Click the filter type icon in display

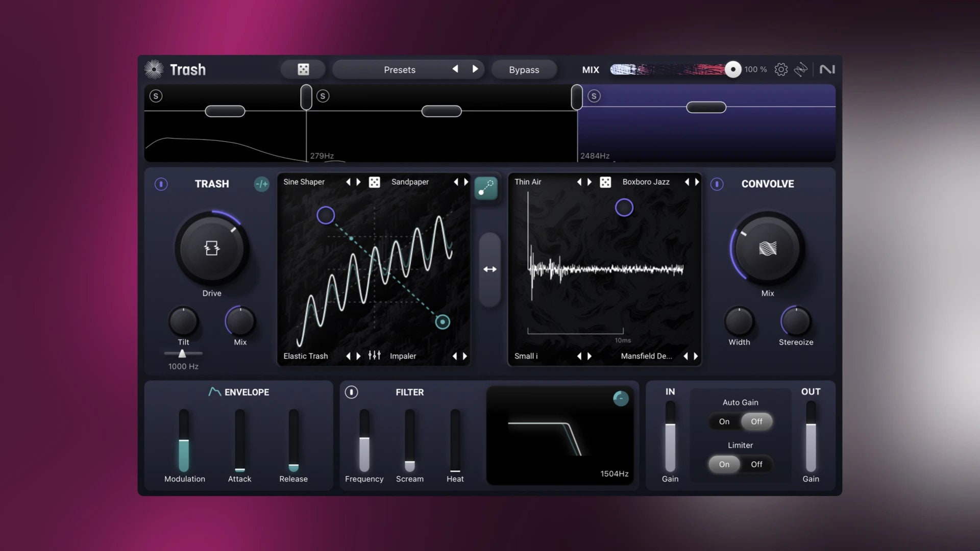click(621, 398)
